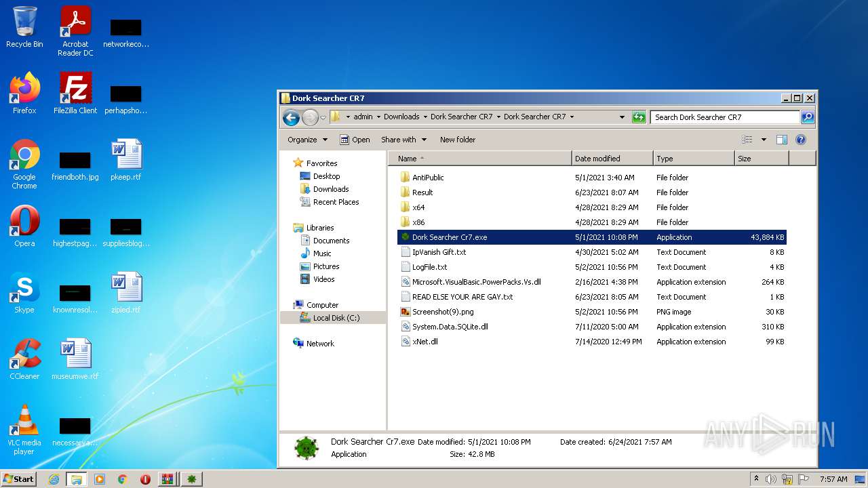Launch Skype from the desktop

[24, 293]
